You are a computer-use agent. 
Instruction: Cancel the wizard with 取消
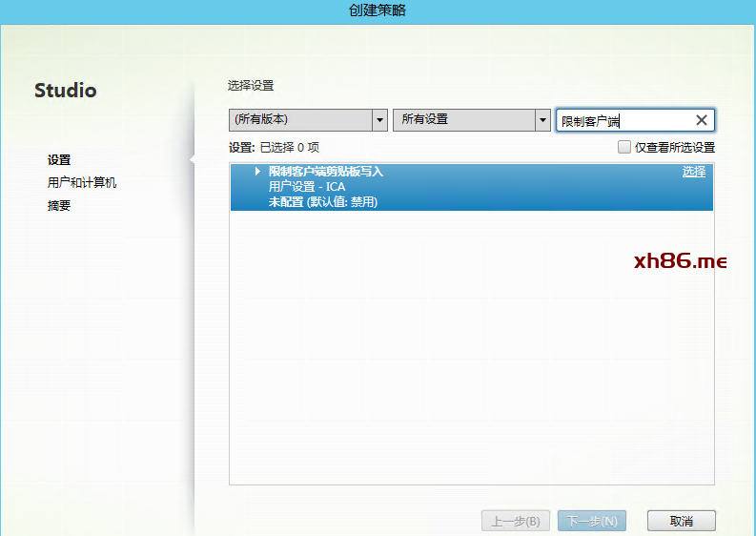pos(681,522)
